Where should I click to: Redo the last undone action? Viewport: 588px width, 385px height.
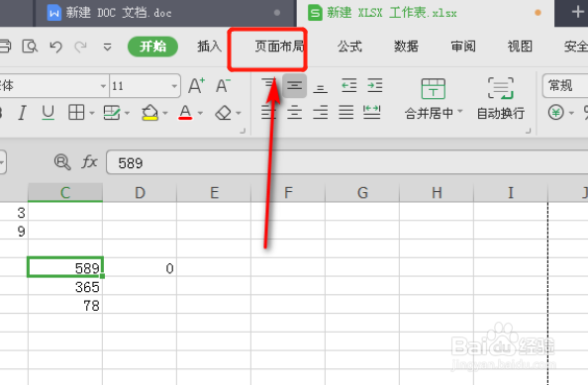(80, 47)
